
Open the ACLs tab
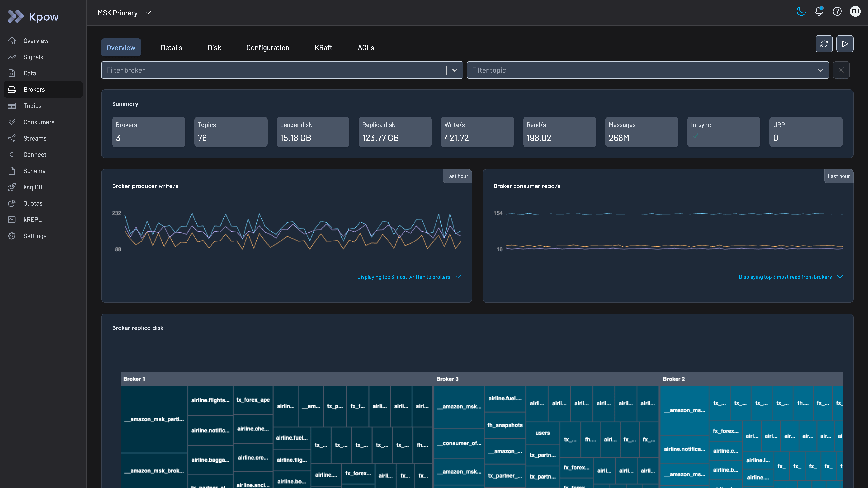(366, 47)
